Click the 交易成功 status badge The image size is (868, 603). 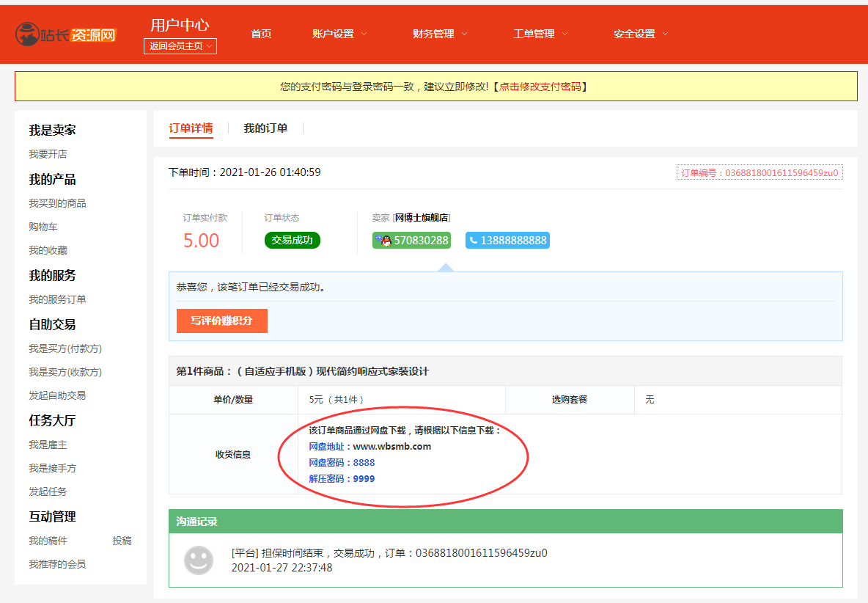(x=292, y=241)
